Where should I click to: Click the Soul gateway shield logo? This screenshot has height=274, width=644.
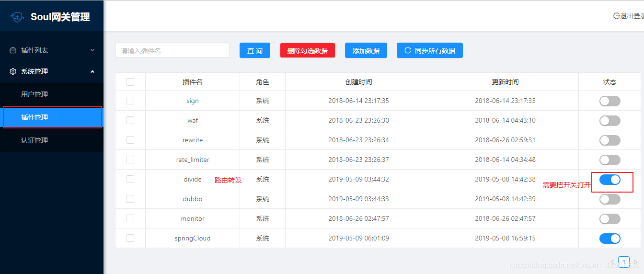[17, 17]
